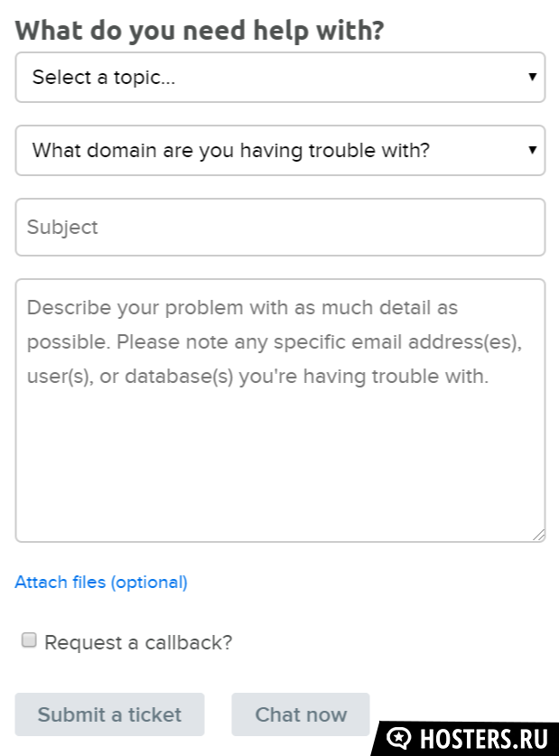
Task: Choose a help topic from the first combo box
Action: (x=280, y=77)
